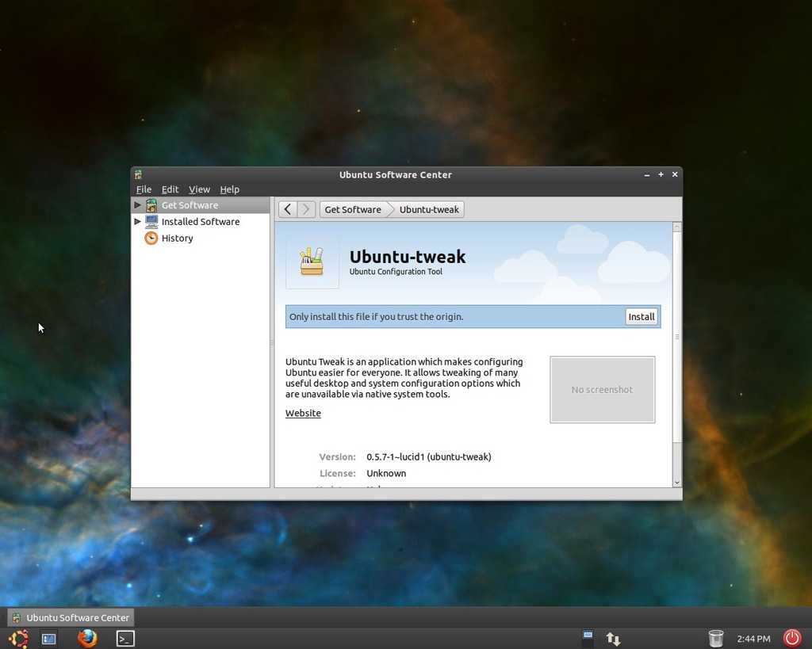Click the Ubuntu Software Center taskbar entry
The height and width of the screenshot is (649, 812).
tap(71, 617)
